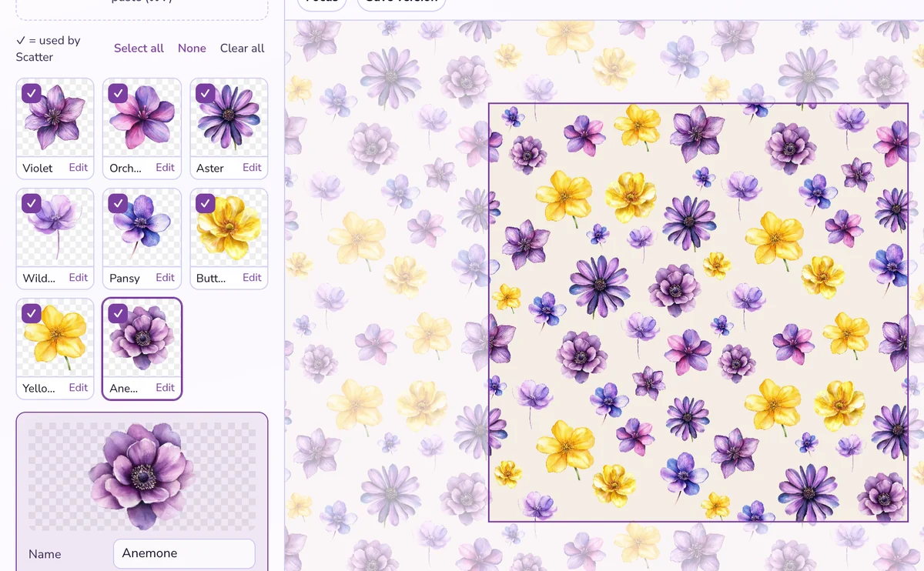Click the large Anemone preview image
Image resolution: width=924 pixels, height=571 pixels.
pos(142,476)
